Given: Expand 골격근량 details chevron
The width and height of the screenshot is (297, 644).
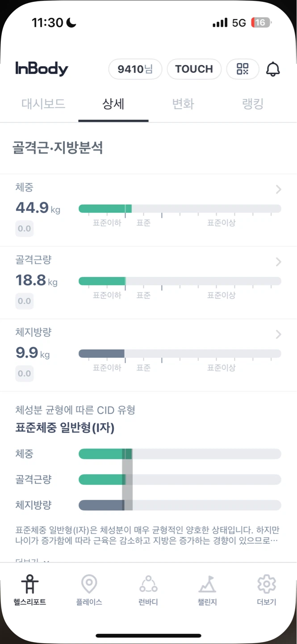Looking at the screenshot, I should (x=278, y=262).
